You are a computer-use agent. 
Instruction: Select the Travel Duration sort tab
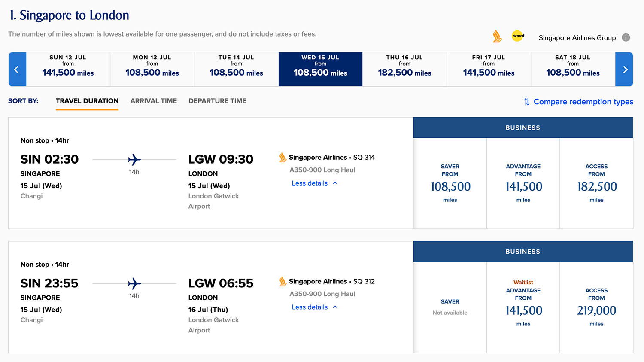(87, 101)
